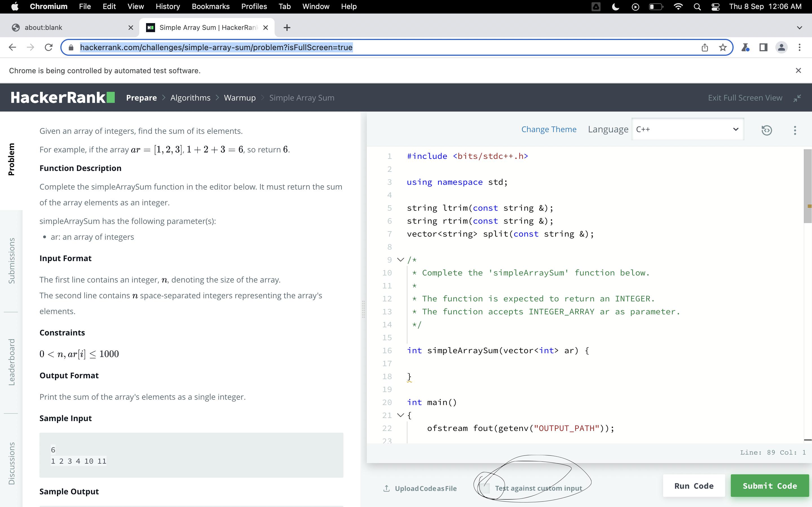Viewport: 812px width, 507px height.
Task: Click the Upload Code as File icon
Action: pyautogui.click(x=387, y=488)
